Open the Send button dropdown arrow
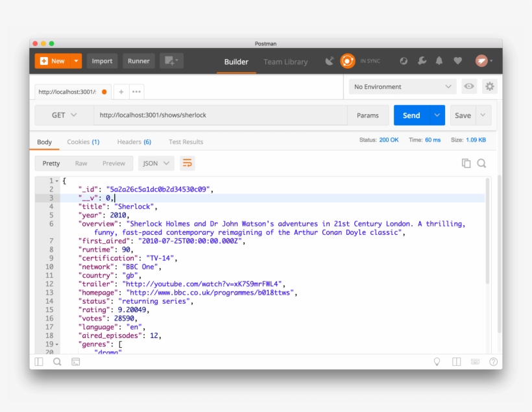The width and height of the screenshot is (532, 412). 437,115
